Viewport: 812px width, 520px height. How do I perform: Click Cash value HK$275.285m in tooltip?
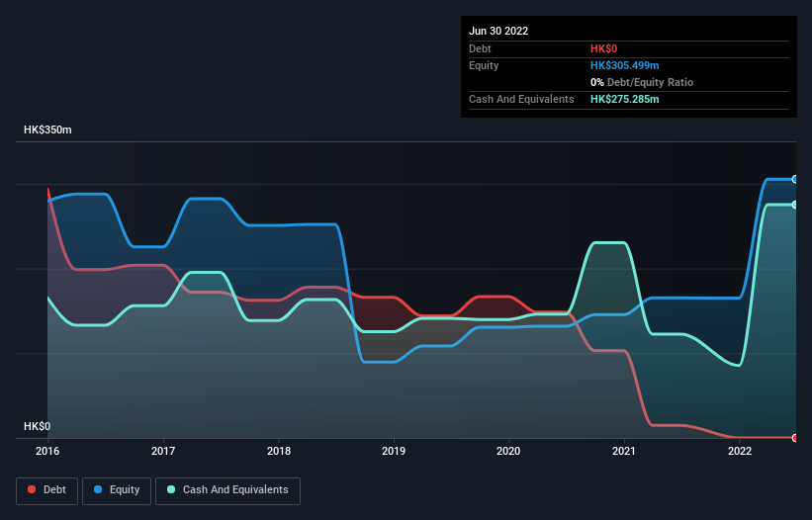(x=624, y=99)
